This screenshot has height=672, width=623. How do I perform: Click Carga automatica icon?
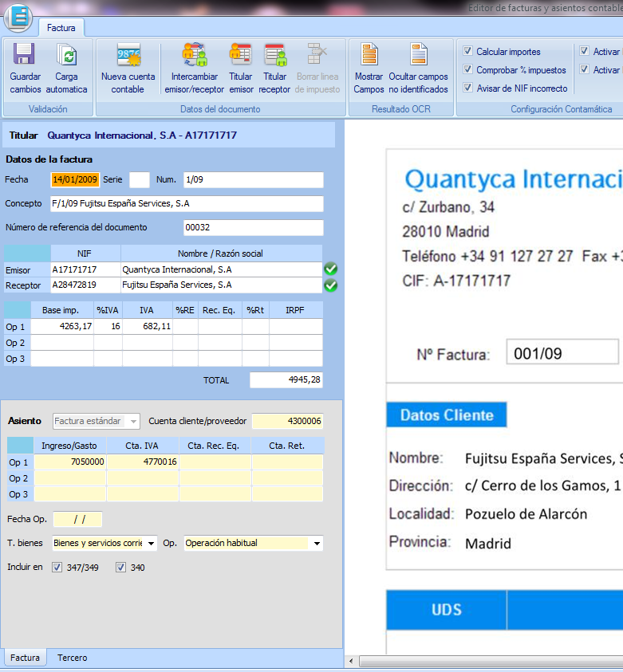66,55
